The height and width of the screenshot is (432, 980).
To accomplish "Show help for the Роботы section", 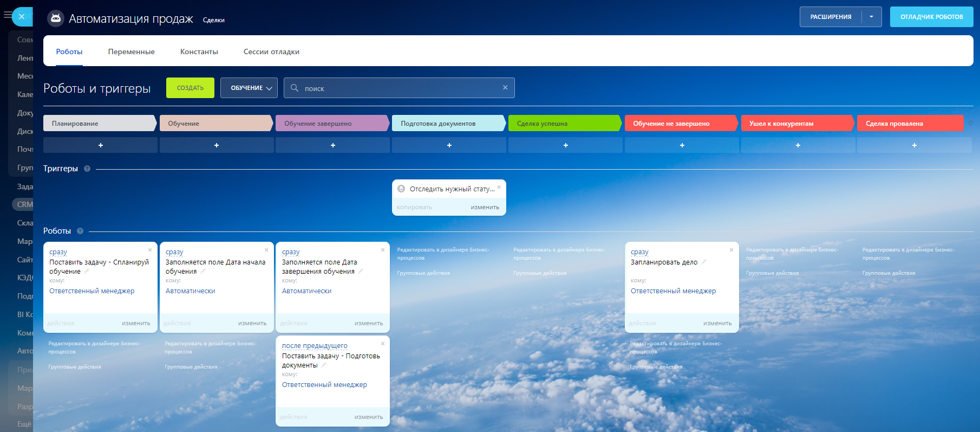I will (x=80, y=231).
